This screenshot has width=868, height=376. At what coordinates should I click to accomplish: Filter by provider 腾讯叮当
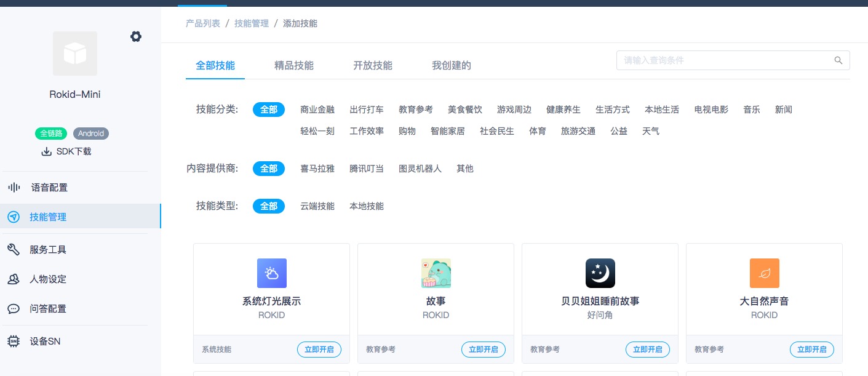tap(367, 168)
